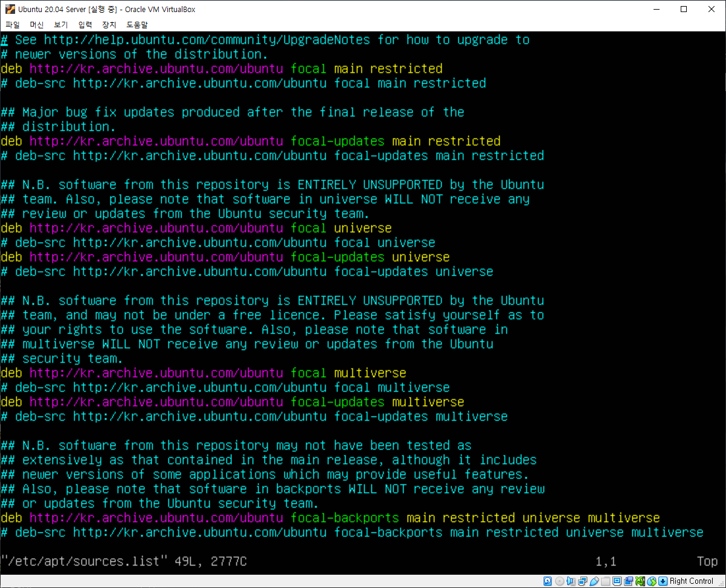The width and height of the screenshot is (726, 588).
Task: Click the '49L, 2777C' file size text
Action: pos(211,561)
